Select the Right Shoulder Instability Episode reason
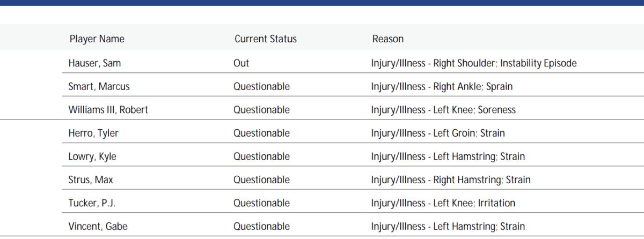 pyautogui.click(x=473, y=63)
